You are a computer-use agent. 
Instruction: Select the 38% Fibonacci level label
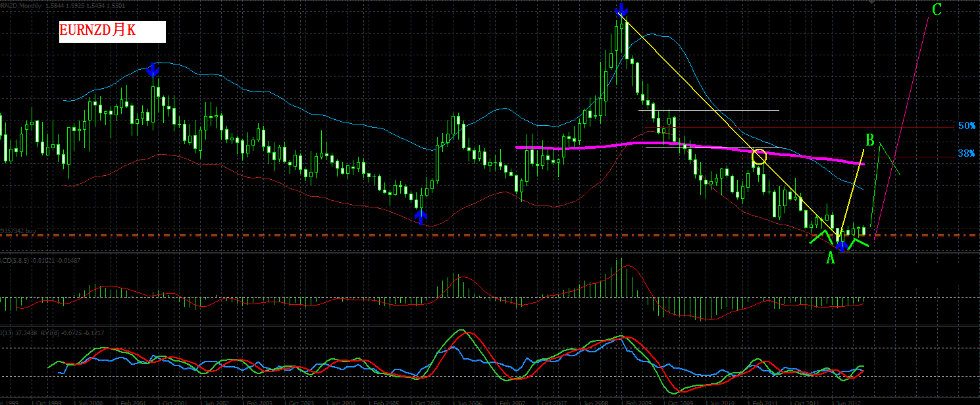[x=967, y=153]
